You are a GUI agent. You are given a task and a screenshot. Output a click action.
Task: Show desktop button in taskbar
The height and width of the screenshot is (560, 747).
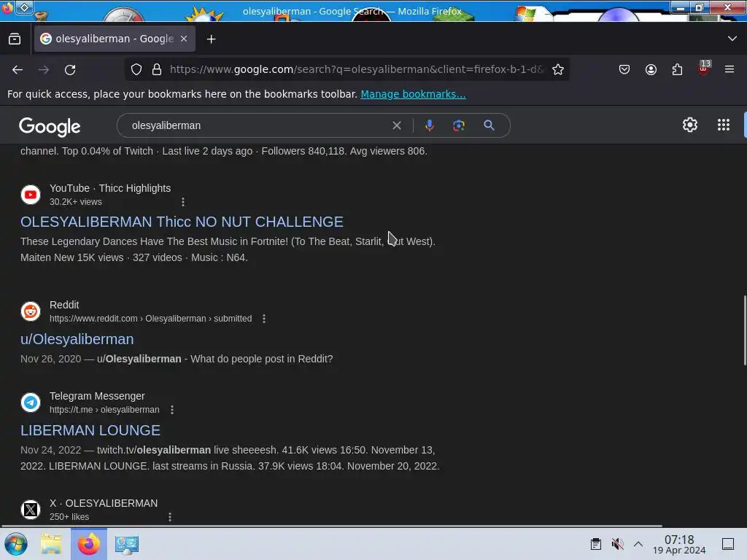(728, 544)
